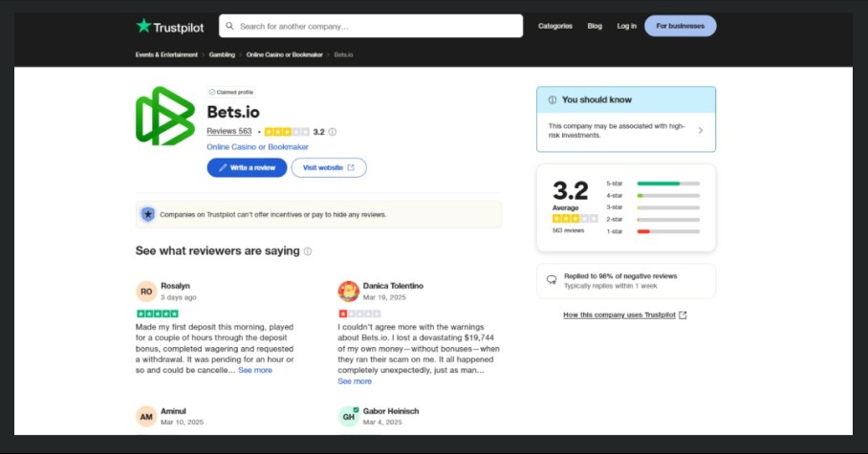Click Rosalyn's RO avatar
Viewport: 868px width, 454px height.
coord(146,292)
